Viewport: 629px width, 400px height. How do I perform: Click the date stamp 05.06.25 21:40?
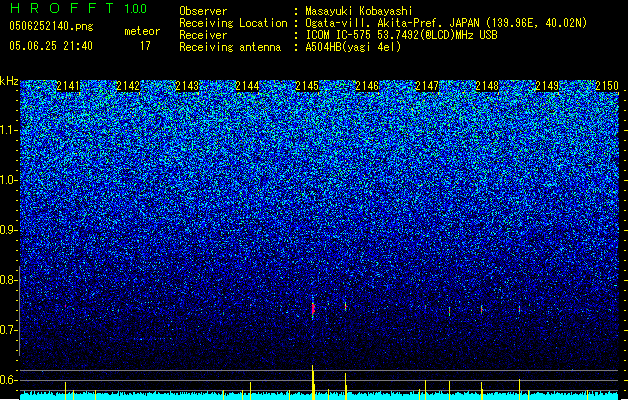[x=51, y=46]
